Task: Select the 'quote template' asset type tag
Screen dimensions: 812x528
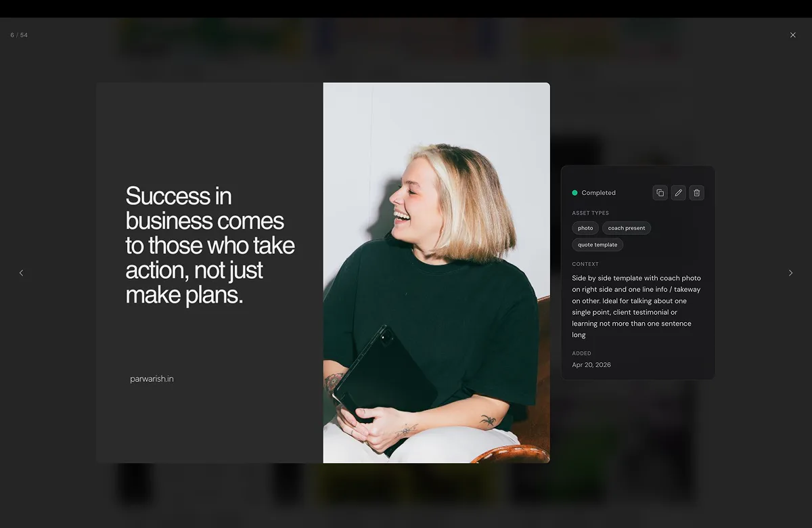Action: coord(597,244)
